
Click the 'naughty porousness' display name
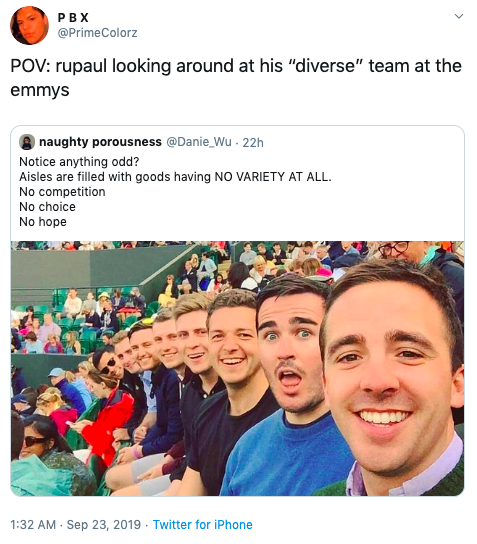[100, 142]
